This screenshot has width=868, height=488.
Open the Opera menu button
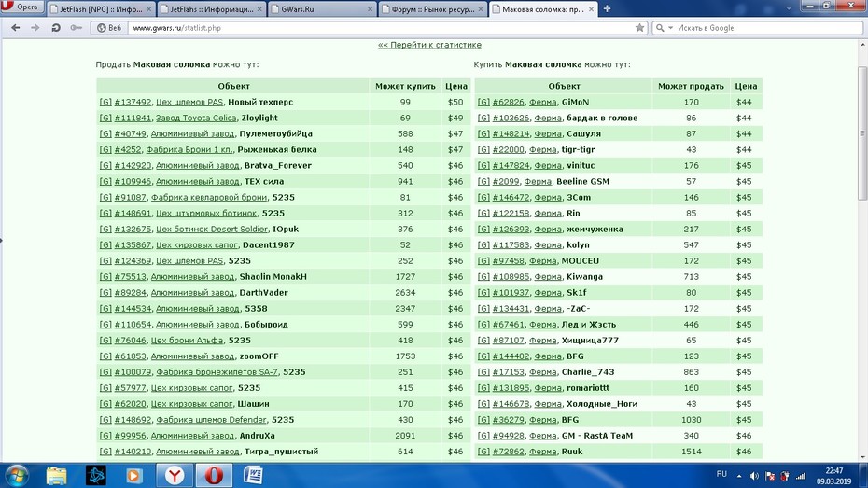[21, 7]
